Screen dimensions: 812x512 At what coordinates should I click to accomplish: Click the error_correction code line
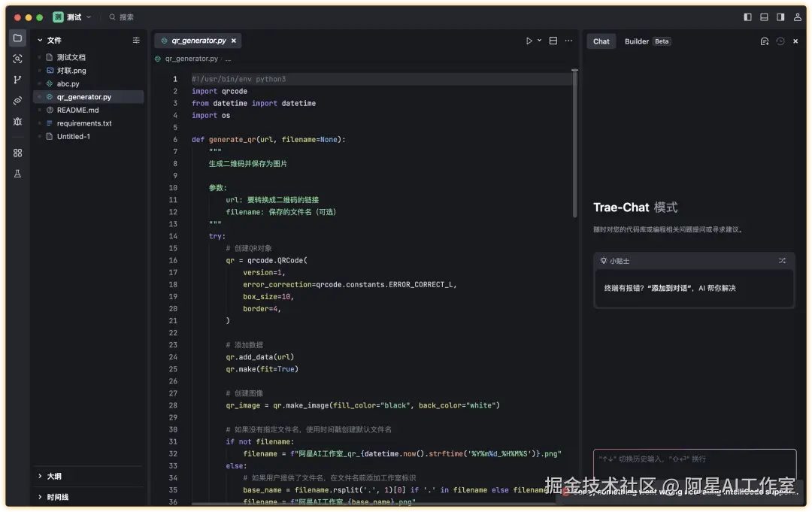pyautogui.click(x=350, y=285)
